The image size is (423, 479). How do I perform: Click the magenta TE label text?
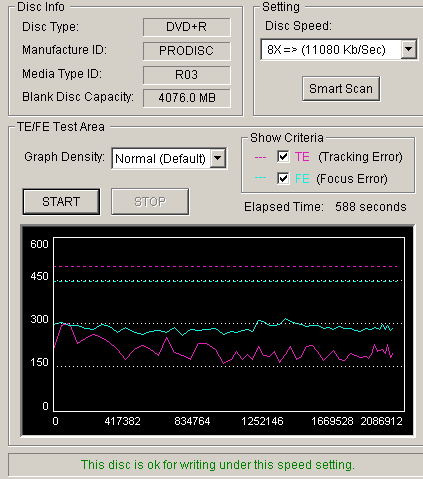click(x=302, y=157)
